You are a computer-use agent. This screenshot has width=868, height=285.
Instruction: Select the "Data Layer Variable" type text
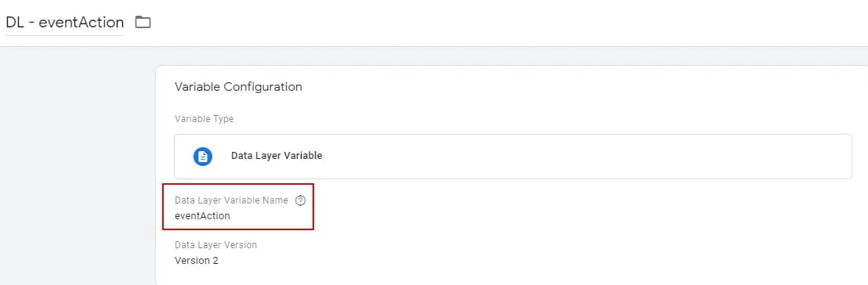[x=277, y=156]
